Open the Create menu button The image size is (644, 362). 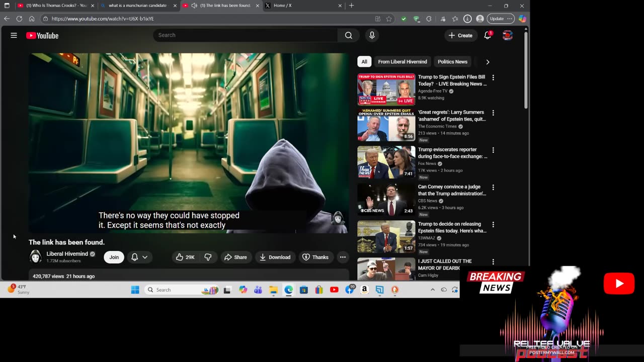460,35
